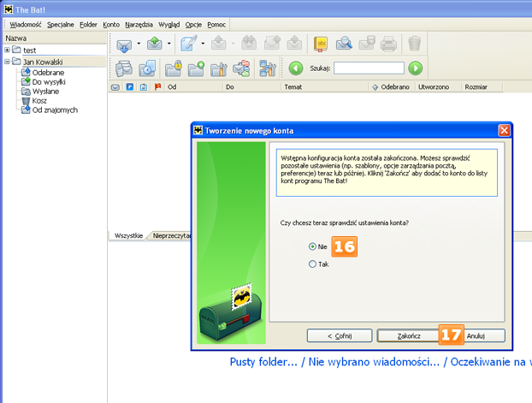This screenshot has height=403, width=532.
Task: Click the Create new message pen icon
Action: pyautogui.click(x=189, y=44)
